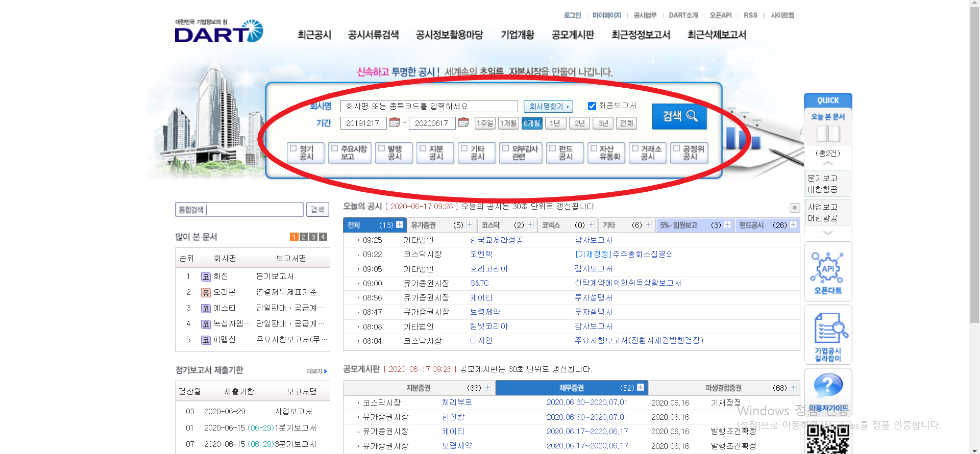Go to page 1 of 많이 본 문서

coord(294,237)
